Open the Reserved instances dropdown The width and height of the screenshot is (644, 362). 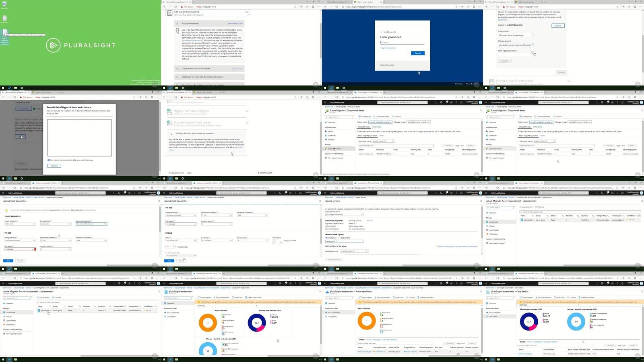click(x=91, y=224)
